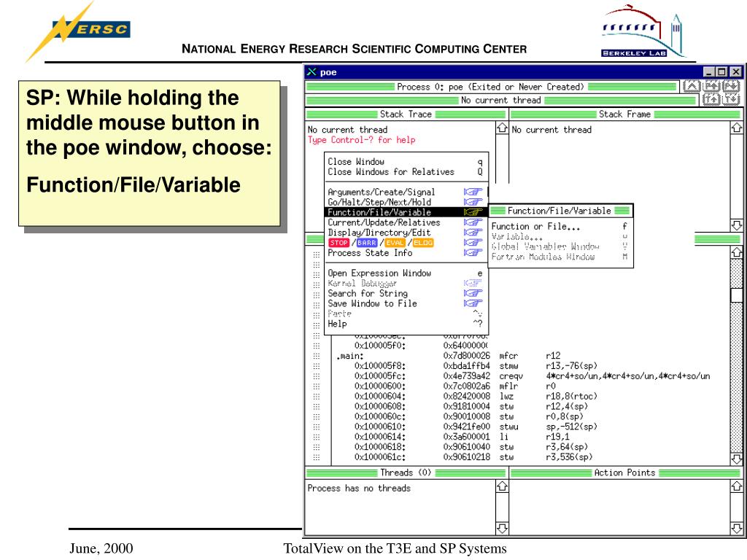This screenshot has height=560, width=747.
Task: Click Action Points pane scroll-down arrow
Action: tap(736, 528)
